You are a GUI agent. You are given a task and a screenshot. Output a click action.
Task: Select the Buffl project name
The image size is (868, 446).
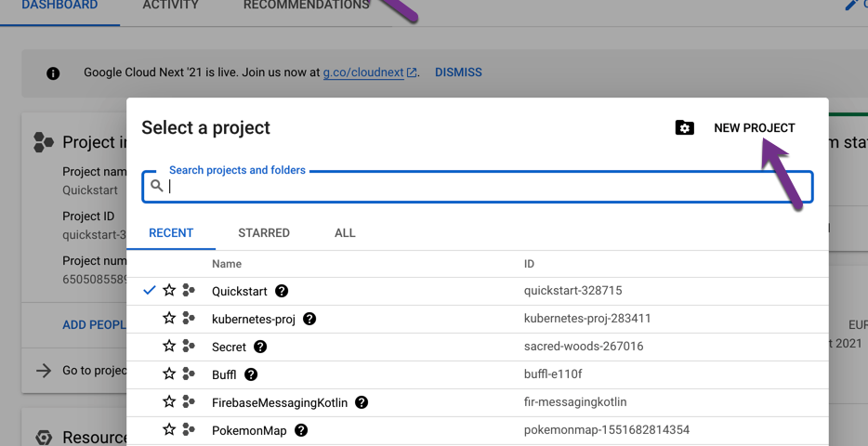click(224, 374)
